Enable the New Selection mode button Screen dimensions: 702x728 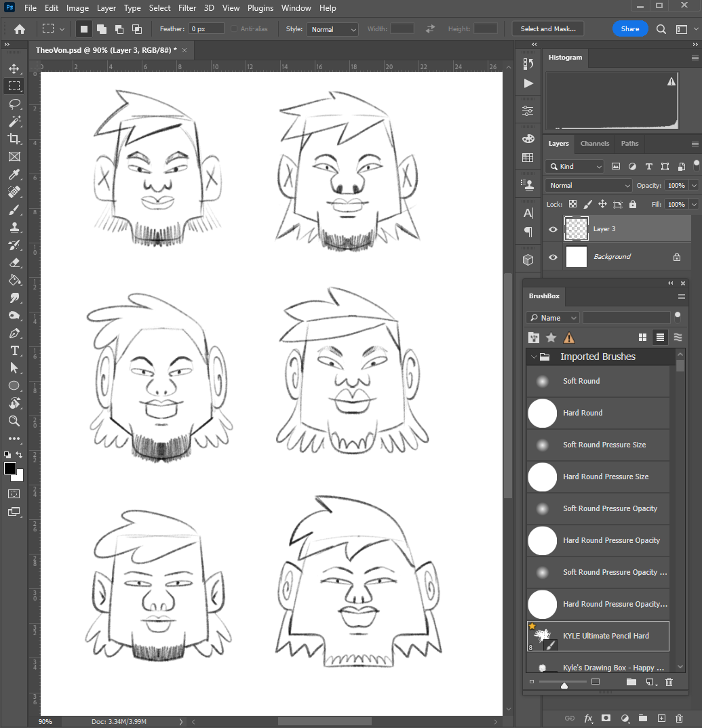coord(83,29)
